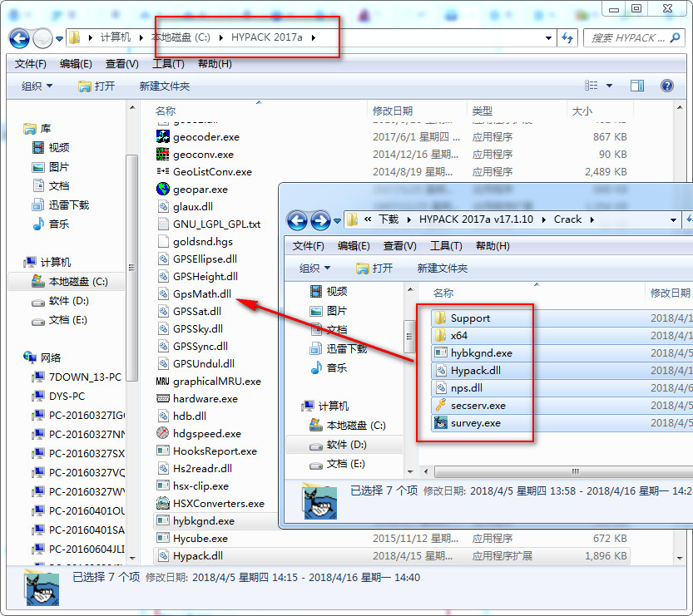Click main file list scroll-down arrow
Screen dimensions: 693x616
tap(680, 559)
